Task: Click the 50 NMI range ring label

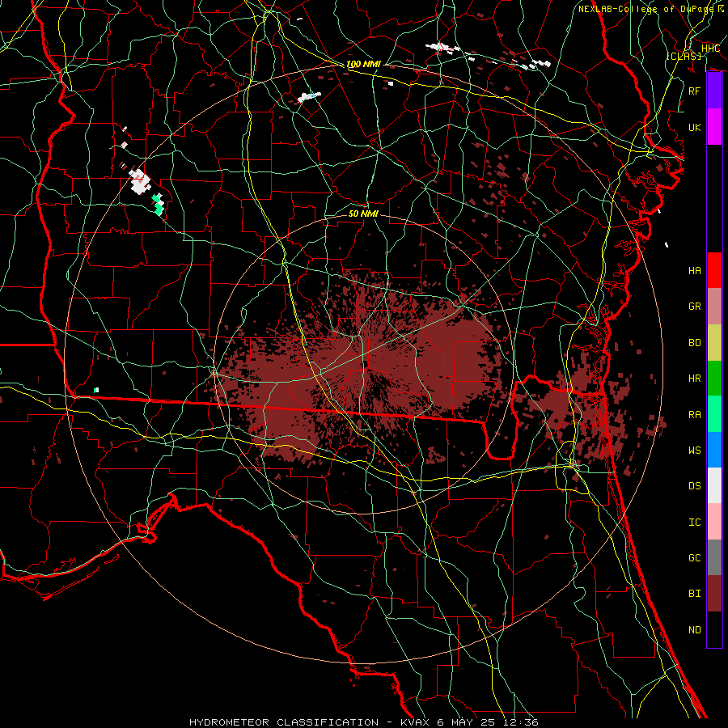Action: [x=363, y=214]
